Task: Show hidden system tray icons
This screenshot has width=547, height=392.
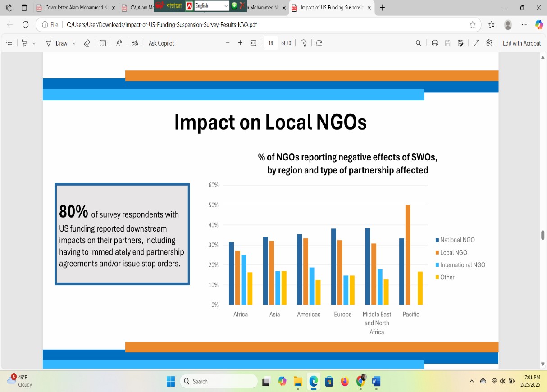Action: pyautogui.click(x=472, y=381)
